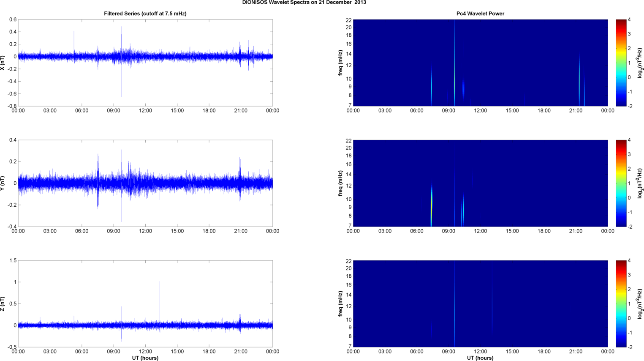Select "UT (hours)" label under the bottom spectrogram

pyautogui.click(x=480, y=358)
